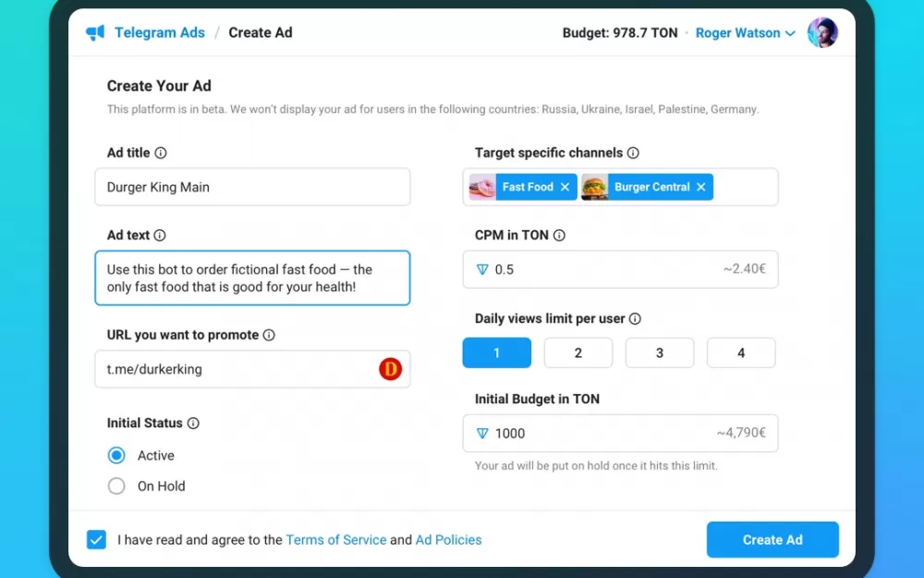The height and width of the screenshot is (578, 924).
Task: Click the info icon beside Initial Status
Action: pyautogui.click(x=193, y=424)
